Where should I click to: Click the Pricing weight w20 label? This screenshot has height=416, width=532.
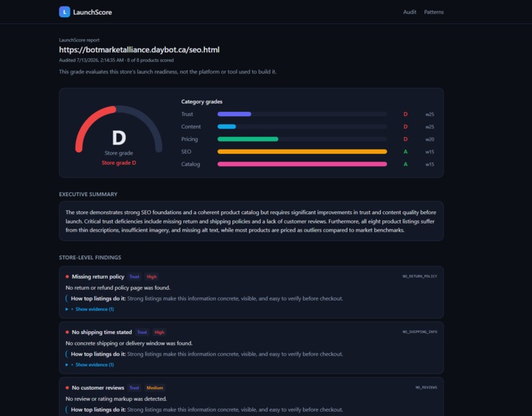430,139
